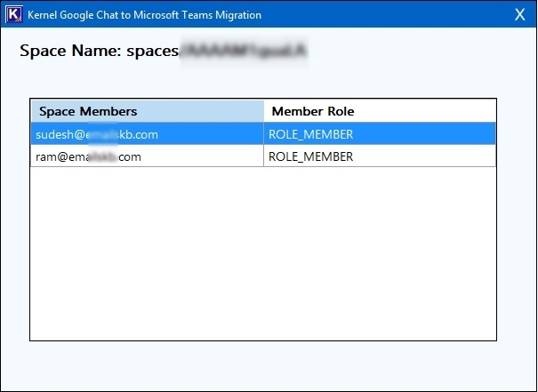Click the Member Role column header
The height and width of the screenshot is (392, 538).
(380, 111)
